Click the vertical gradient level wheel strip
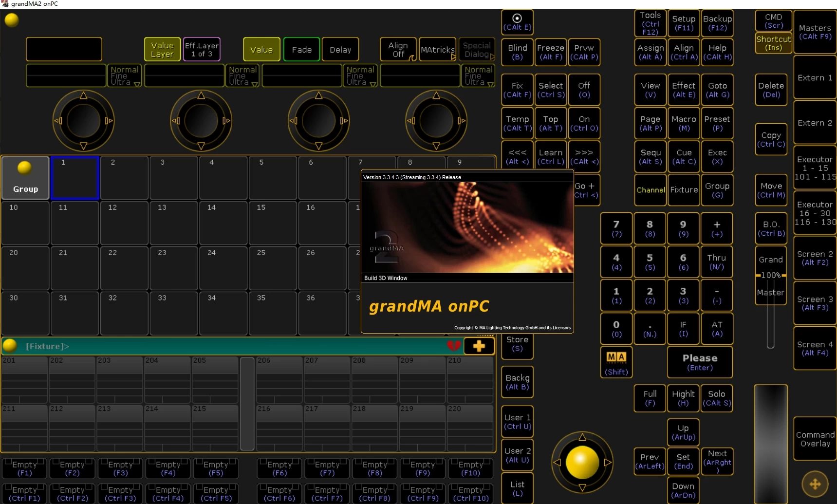The image size is (837, 504). click(x=771, y=444)
